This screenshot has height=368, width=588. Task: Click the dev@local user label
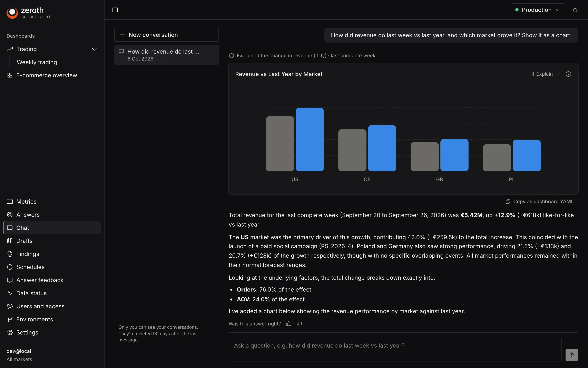[x=19, y=351]
